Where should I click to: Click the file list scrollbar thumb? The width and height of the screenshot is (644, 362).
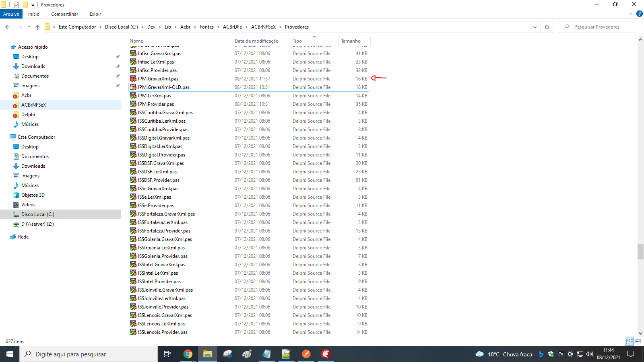(x=640, y=252)
